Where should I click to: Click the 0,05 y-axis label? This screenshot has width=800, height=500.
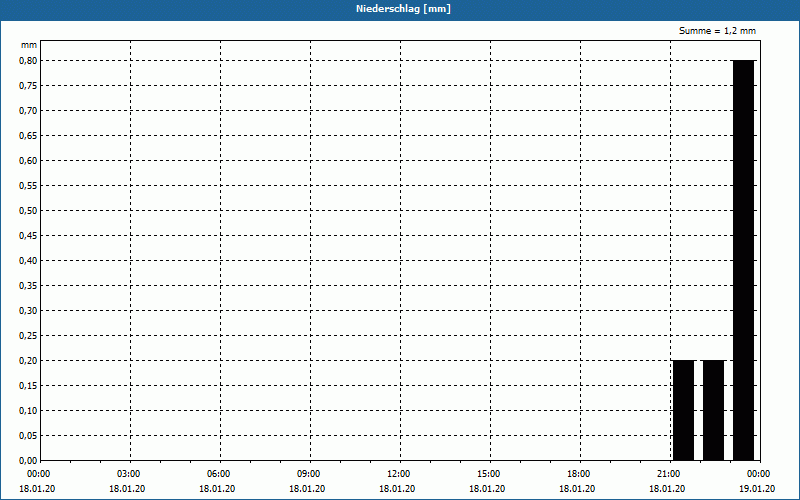point(28,436)
